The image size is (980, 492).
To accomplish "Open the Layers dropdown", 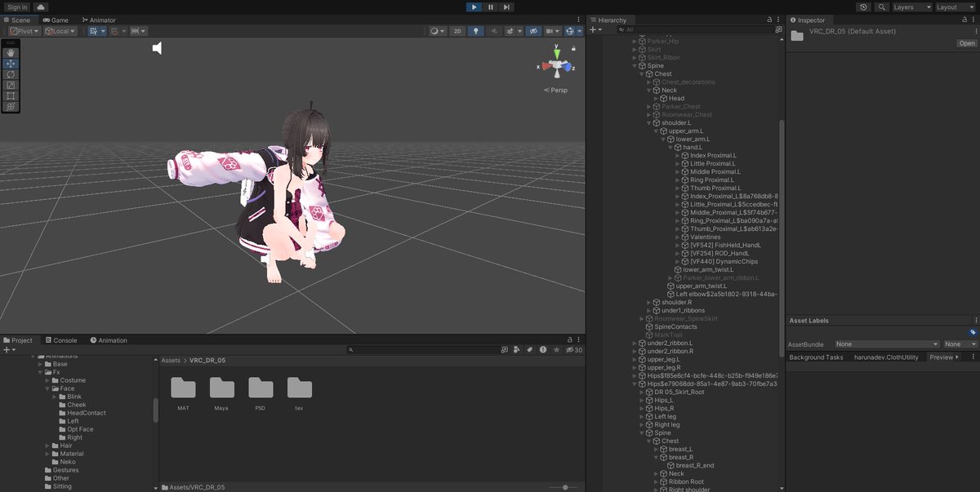I will point(912,7).
